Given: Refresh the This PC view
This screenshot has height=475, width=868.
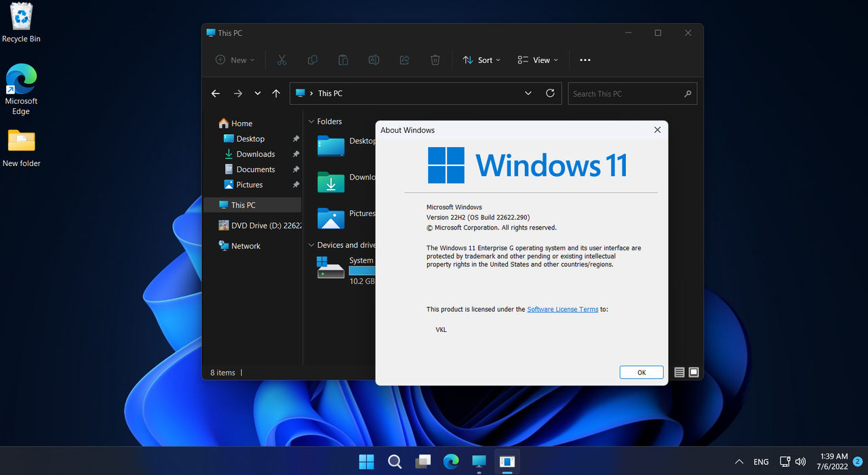Looking at the screenshot, I should tap(550, 93).
